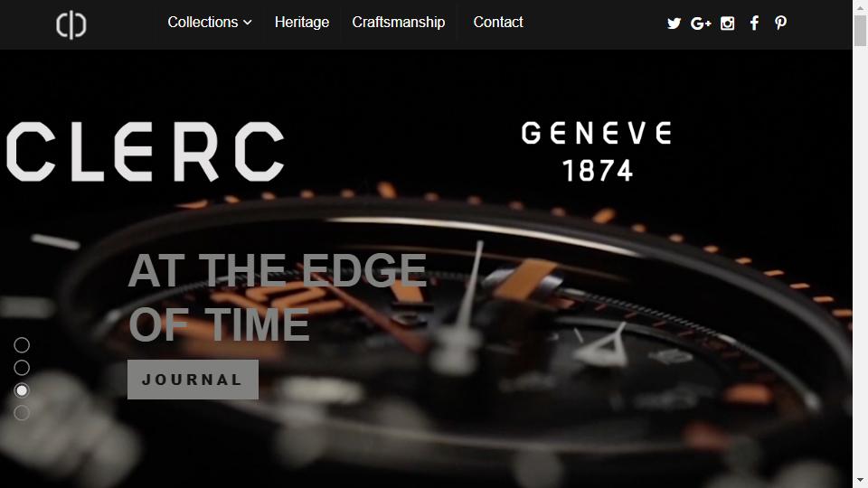Click the AT THE EDGE OF TIME headline

277,297
